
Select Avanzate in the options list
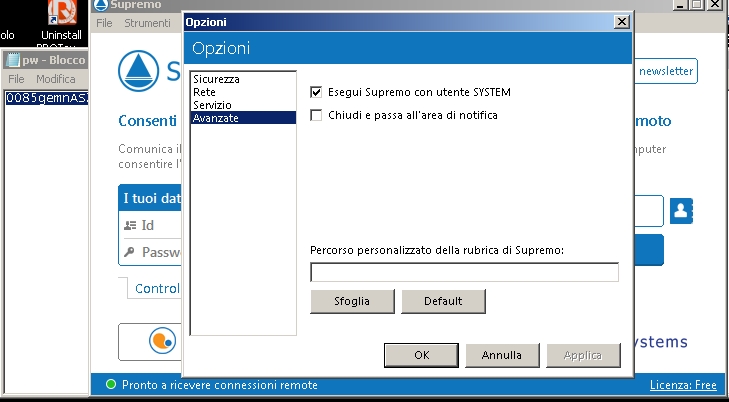[x=243, y=118]
